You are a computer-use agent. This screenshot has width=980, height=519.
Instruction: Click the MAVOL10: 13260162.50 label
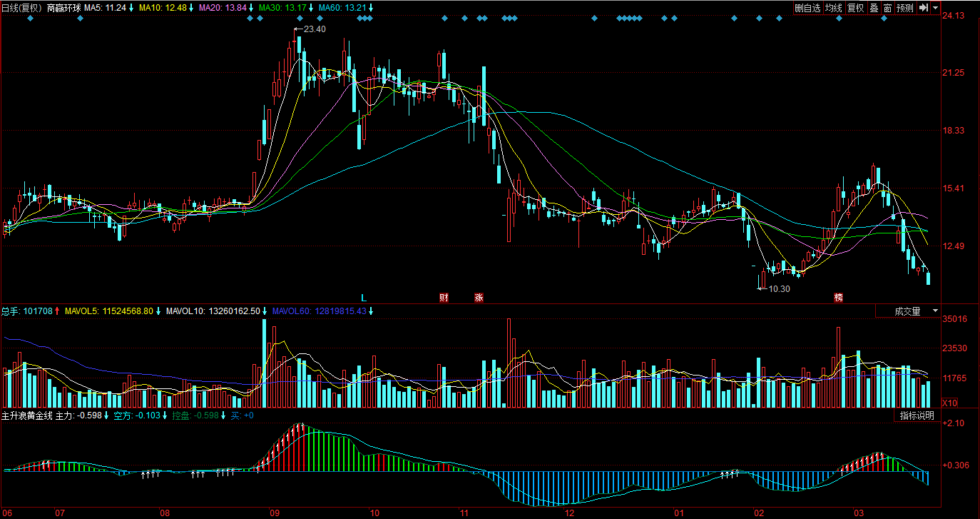point(213,311)
